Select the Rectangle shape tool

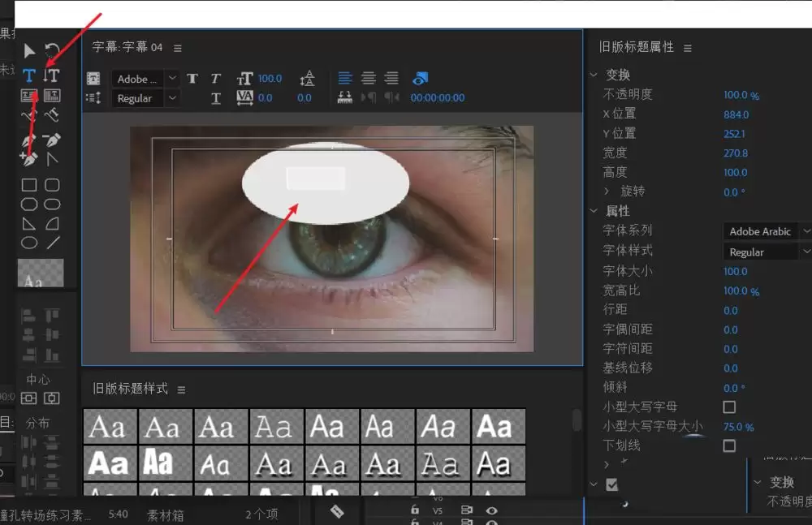[x=29, y=186]
